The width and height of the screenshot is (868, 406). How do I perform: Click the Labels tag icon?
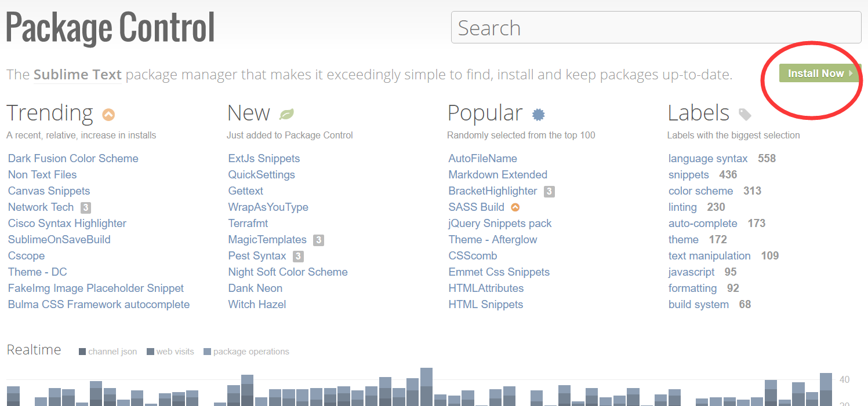(745, 115)
